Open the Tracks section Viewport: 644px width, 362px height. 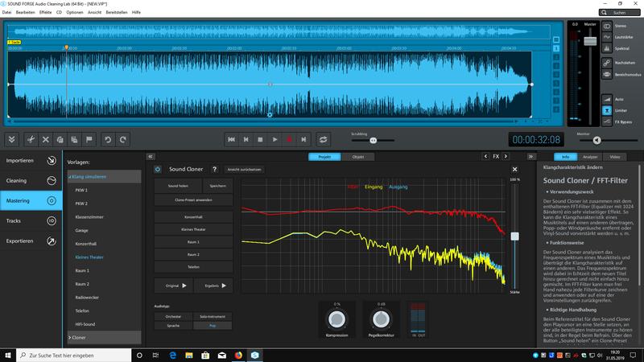31,220
